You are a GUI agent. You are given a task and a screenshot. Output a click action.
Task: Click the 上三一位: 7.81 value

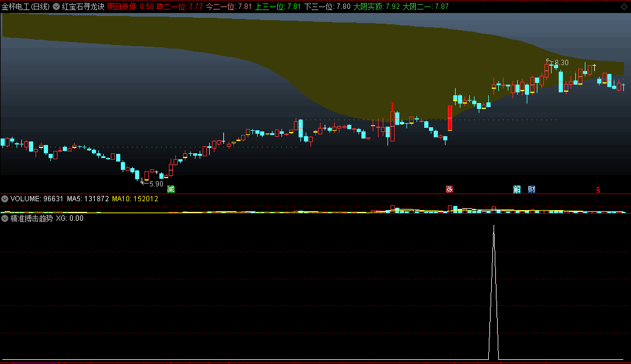(x=278, y=7)
